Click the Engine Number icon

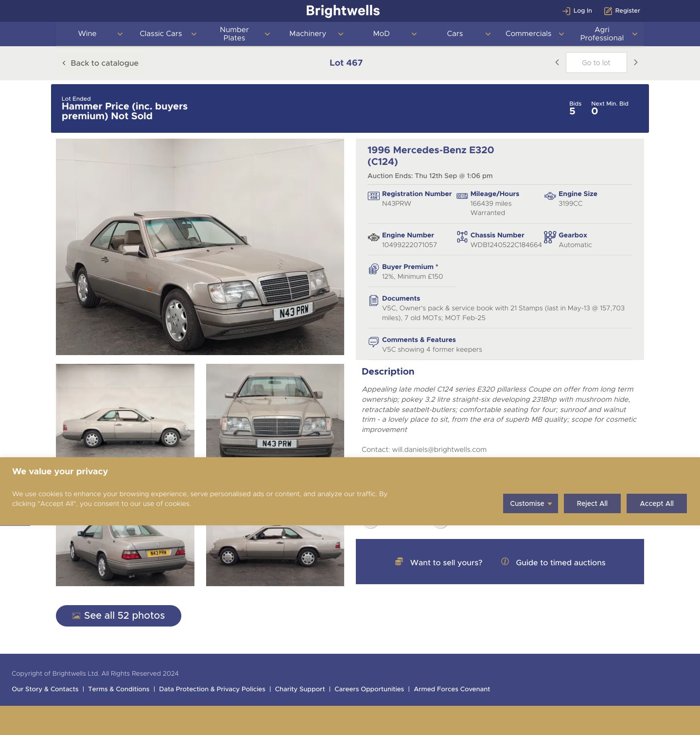(373, 237)
